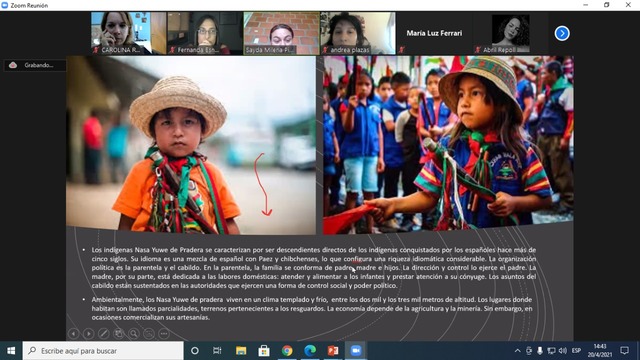Switch to Zoom app on taskbar

356,351
